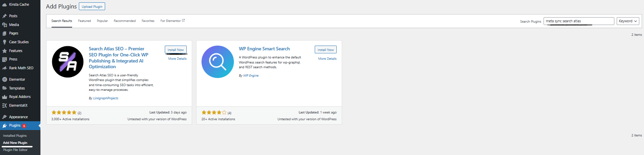The image size is (644, 155).
Task: Open the Keyword search type dropdown
Action: tap(628, 21)
